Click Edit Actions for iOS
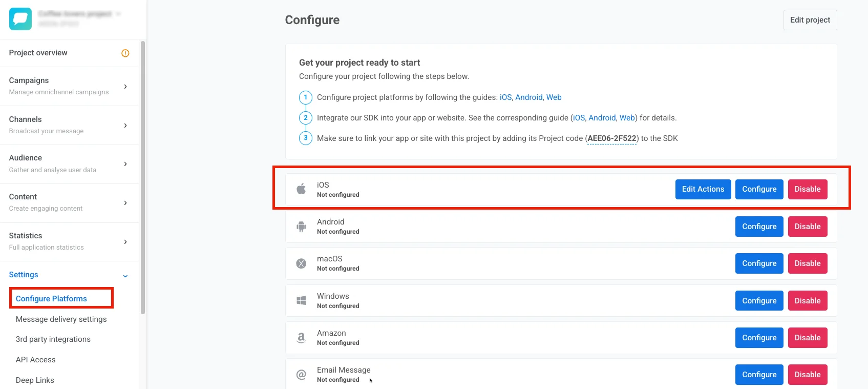The height and width of the screenshot is (389, 868). (x=703, y=189)
